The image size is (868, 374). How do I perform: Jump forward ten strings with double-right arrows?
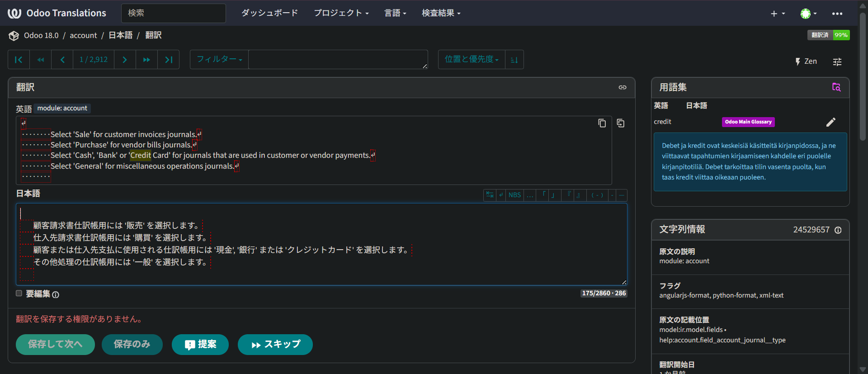click(146, 60)
